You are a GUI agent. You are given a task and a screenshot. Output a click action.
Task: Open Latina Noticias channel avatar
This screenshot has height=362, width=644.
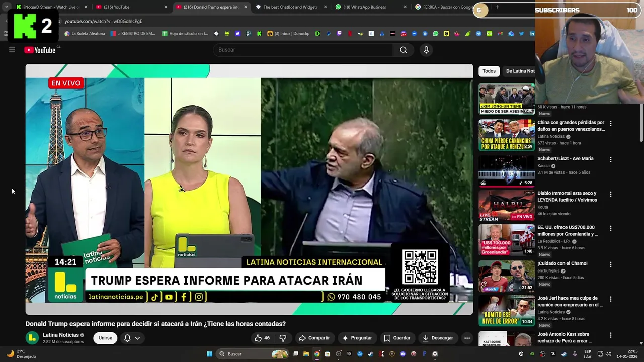pyautogui.click(x=32, y=338)
